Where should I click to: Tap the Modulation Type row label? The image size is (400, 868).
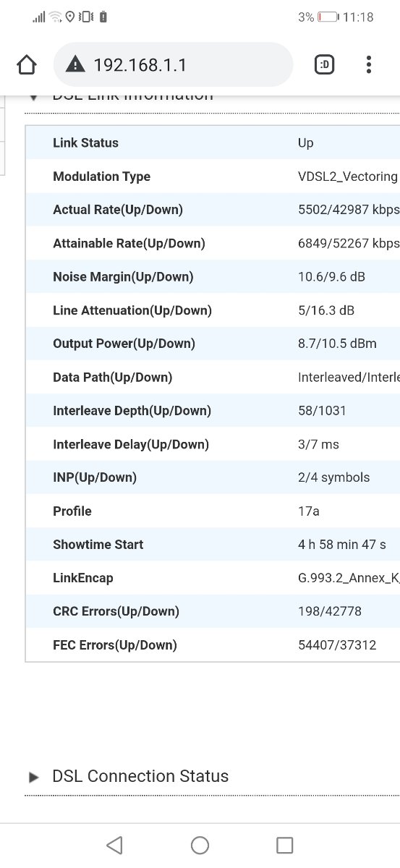[x=101, y=176]
